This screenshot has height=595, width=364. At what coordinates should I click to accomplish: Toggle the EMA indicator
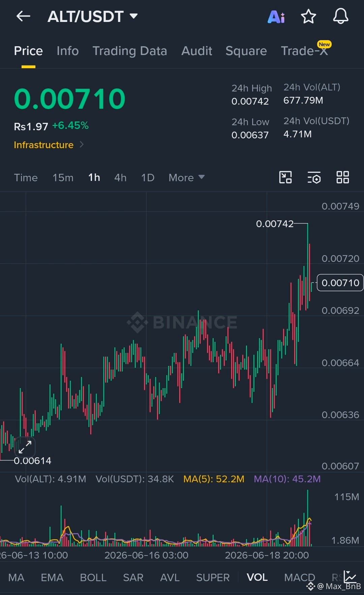[52, 577]
